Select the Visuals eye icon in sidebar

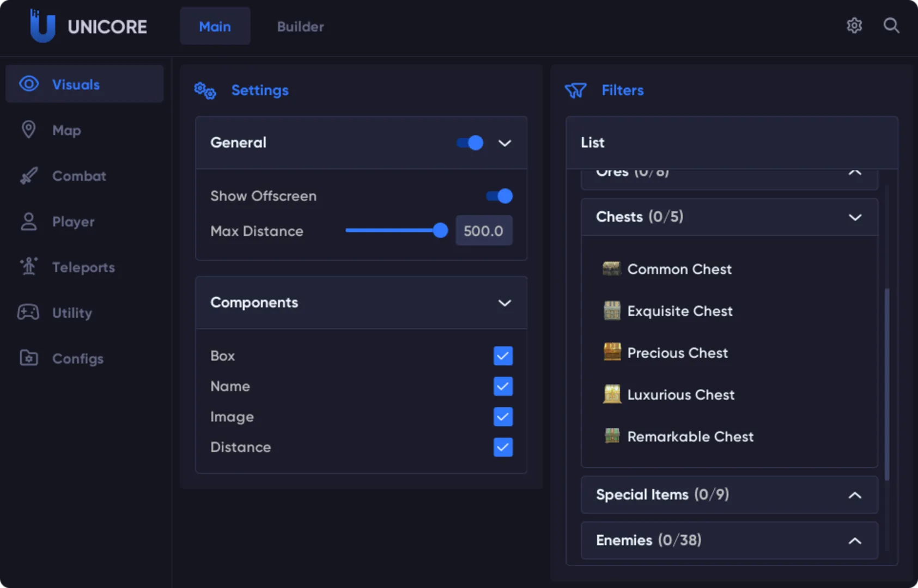pyautogui.click(x=28, y=84)
